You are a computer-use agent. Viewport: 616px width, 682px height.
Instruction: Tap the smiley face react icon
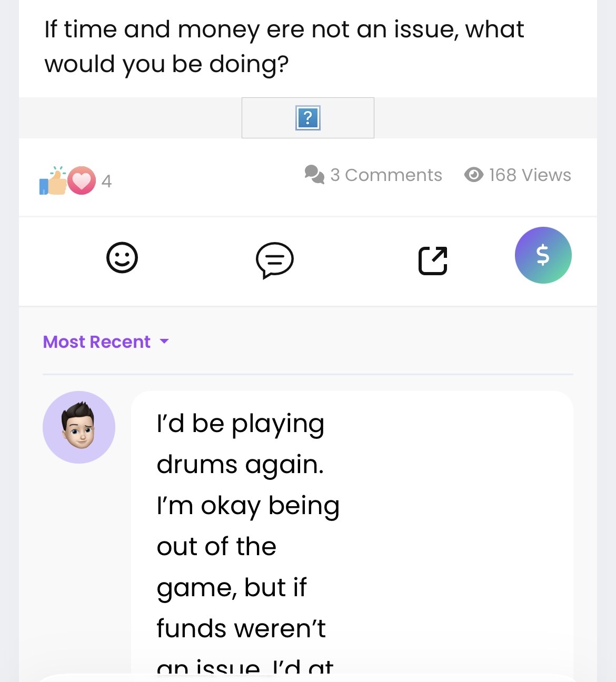pos(122,258)
